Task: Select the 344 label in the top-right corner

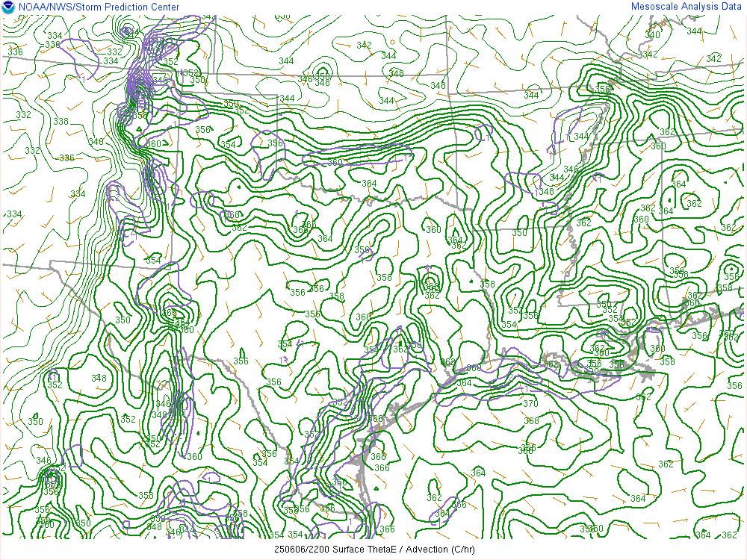Action: click(x=694, y=31)
